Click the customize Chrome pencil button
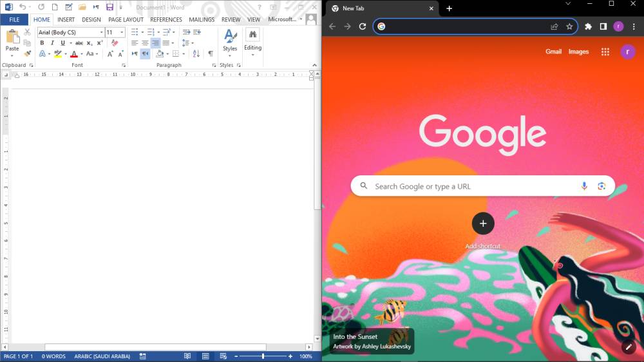644x362 pixels. click(629, 347)
